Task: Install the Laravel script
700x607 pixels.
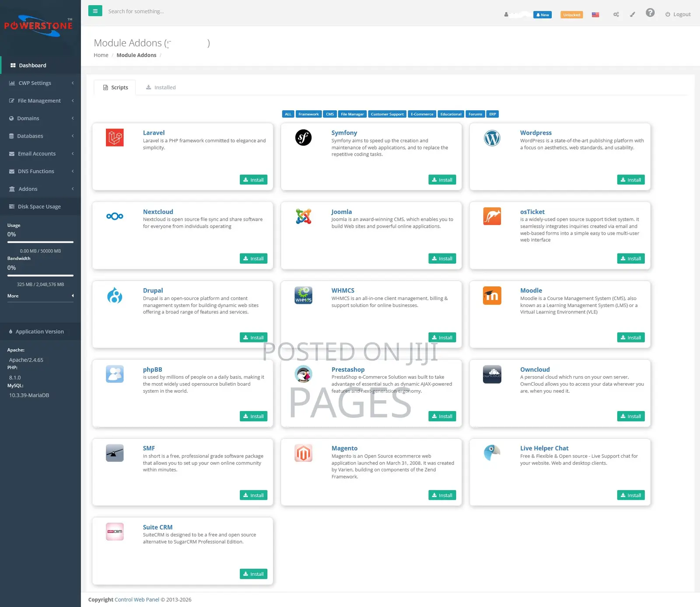Action: tap(253, 180)
